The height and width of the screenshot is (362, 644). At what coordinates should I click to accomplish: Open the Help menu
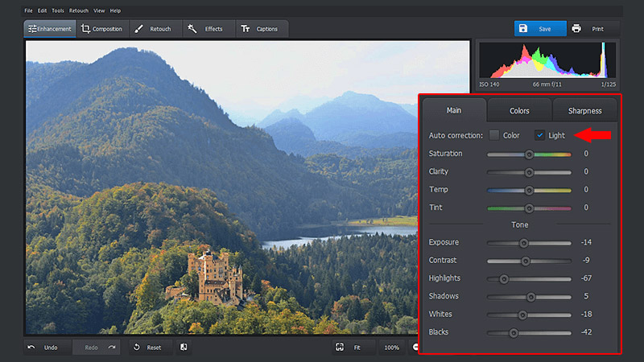(115, 10)
